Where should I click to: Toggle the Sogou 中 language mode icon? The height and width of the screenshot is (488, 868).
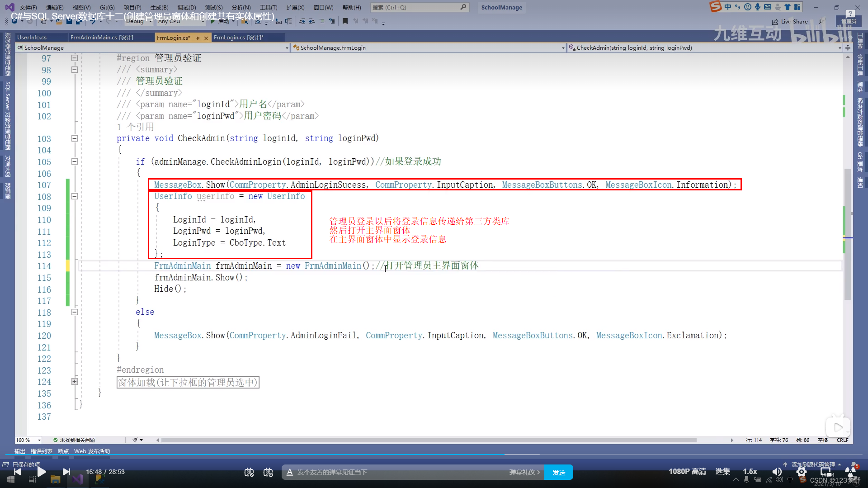pyautogui.click(x=728, y=7)
